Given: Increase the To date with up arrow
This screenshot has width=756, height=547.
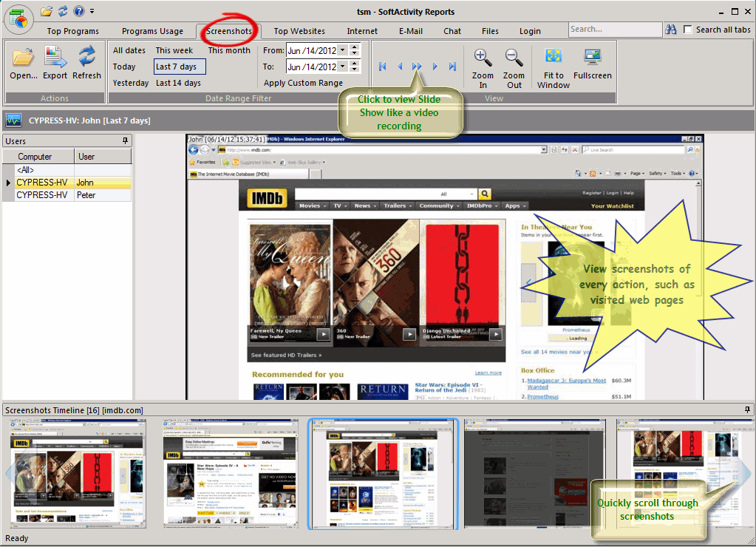Looking at the screenshot, I should coord(355,64).
